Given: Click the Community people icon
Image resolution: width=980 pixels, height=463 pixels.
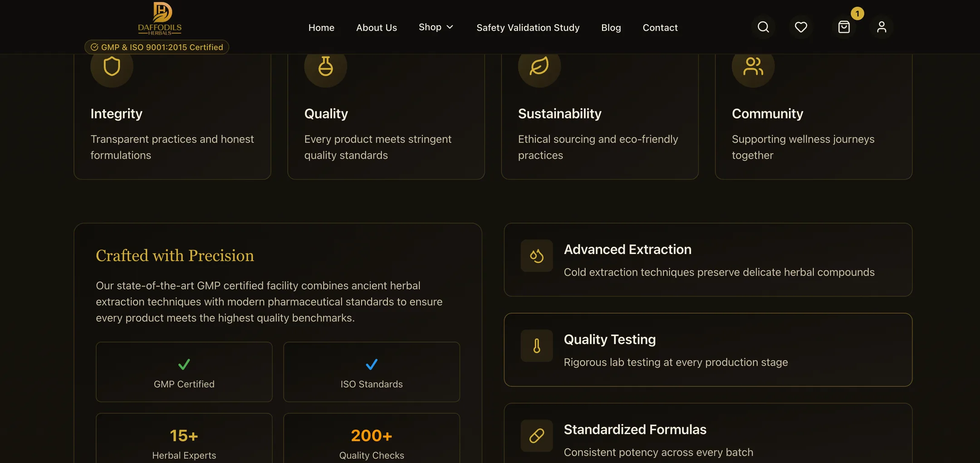Looking at the screenshot, I should (x=753, y=66).
